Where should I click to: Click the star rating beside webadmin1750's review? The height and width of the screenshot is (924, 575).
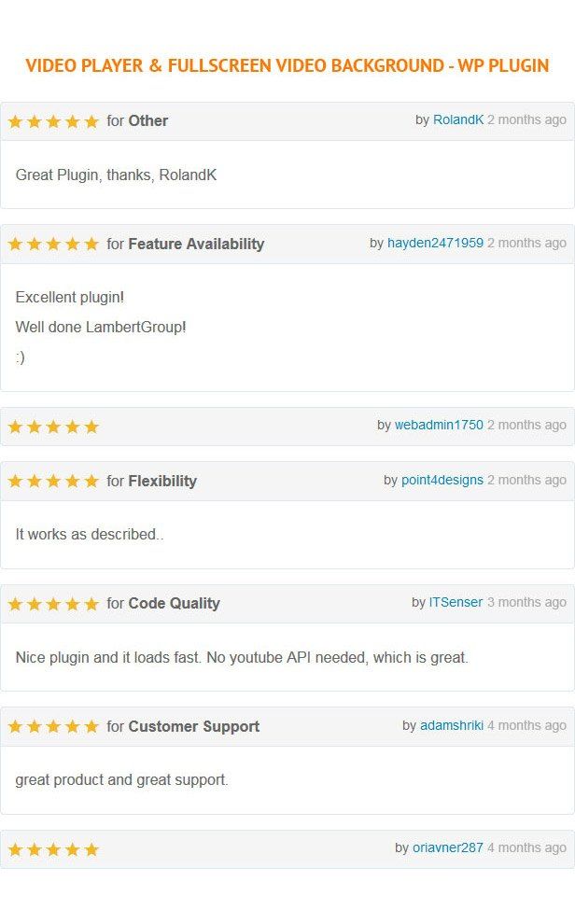click(x=53, y=427)
